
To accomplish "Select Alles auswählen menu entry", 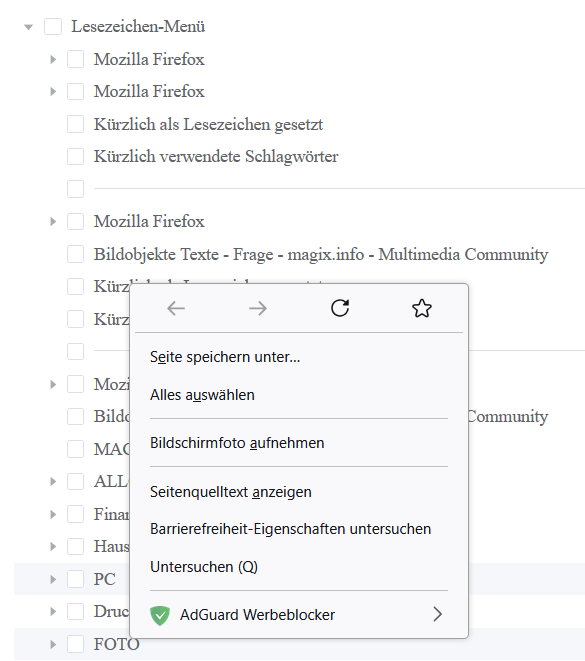I will [299, 395].
